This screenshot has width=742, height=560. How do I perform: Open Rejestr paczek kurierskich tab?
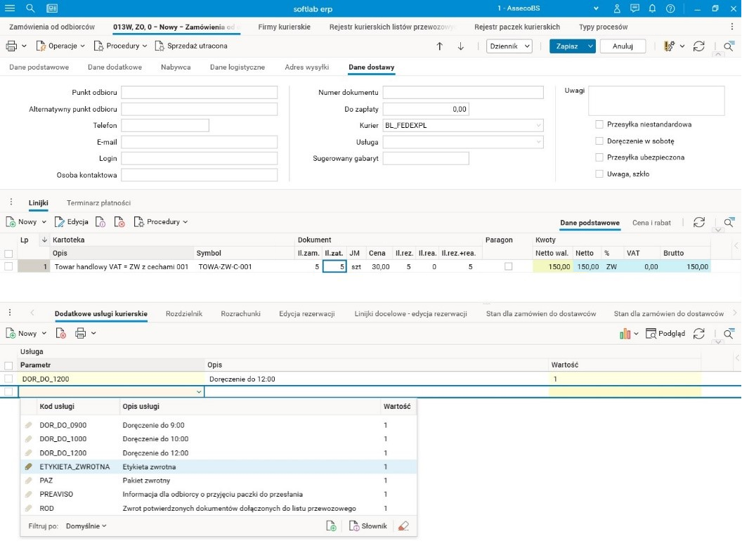516,27
